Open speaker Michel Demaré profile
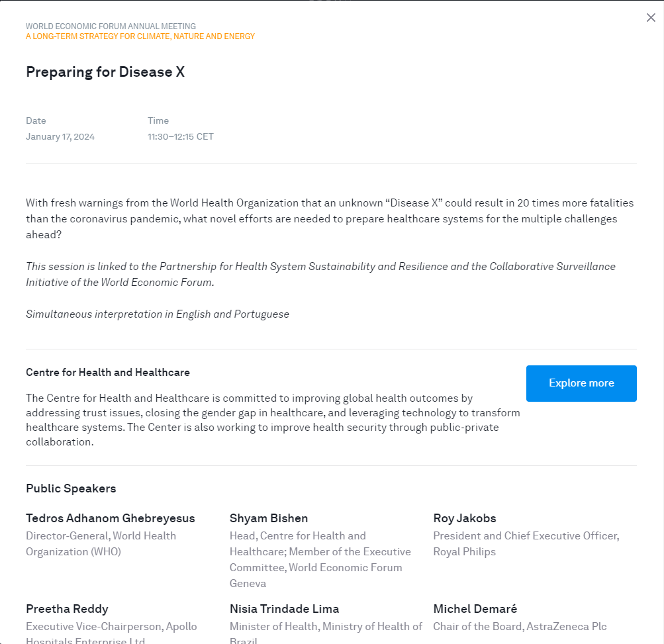The image size is (664, 644). pyautogui.click(x=475, y=609)
